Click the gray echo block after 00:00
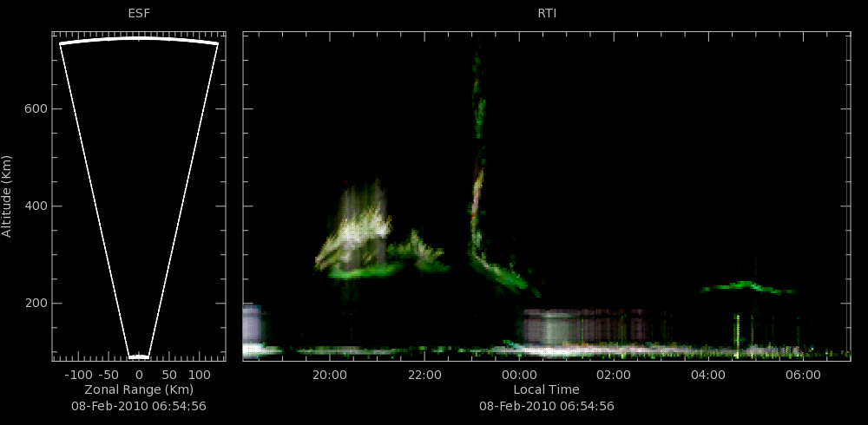The width and height of the screenshot is (868, 425). pos(584,326)
